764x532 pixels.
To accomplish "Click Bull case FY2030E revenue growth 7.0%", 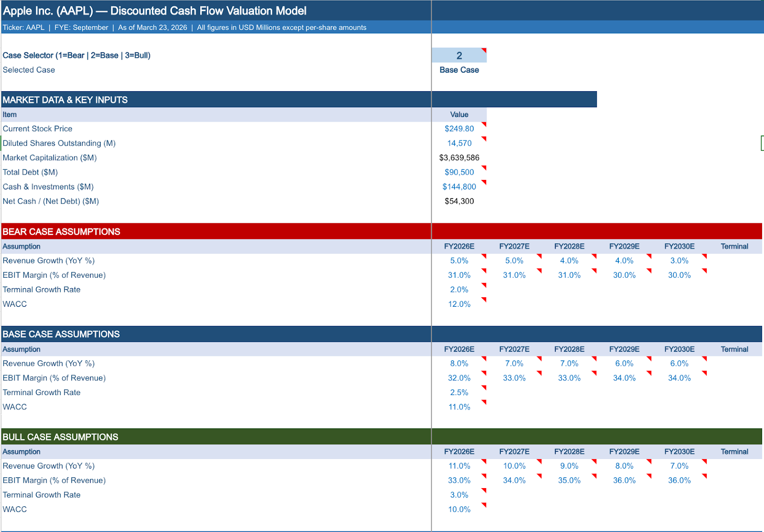I will pyautogui.click(x=679, y=466).
